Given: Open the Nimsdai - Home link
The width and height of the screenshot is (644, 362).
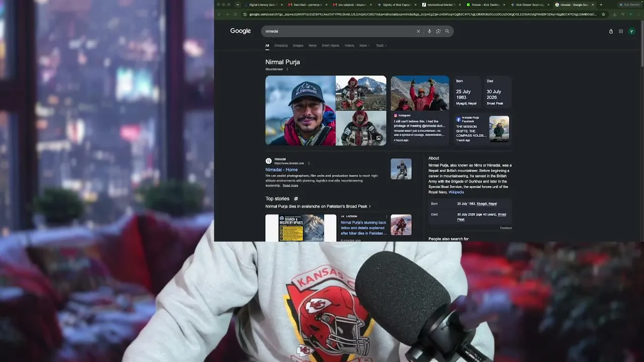Looking at the screenshot, I should pyautogui.click(x=281, y=170).
